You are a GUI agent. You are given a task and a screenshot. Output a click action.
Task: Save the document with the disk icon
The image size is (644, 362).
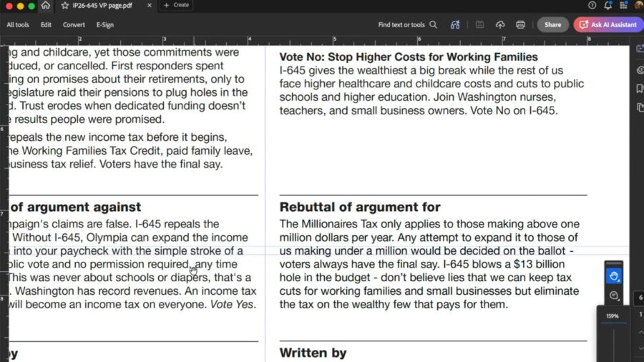(479, 24)
